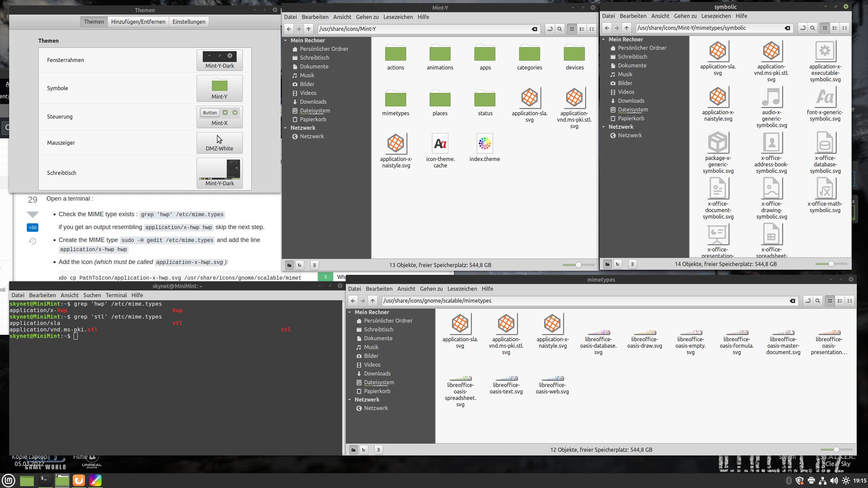Screen dimensions: 868x488
Task: Open Downloads in mimetypes window sidebar
Action: pyautogui.click(x=377, y=373)
